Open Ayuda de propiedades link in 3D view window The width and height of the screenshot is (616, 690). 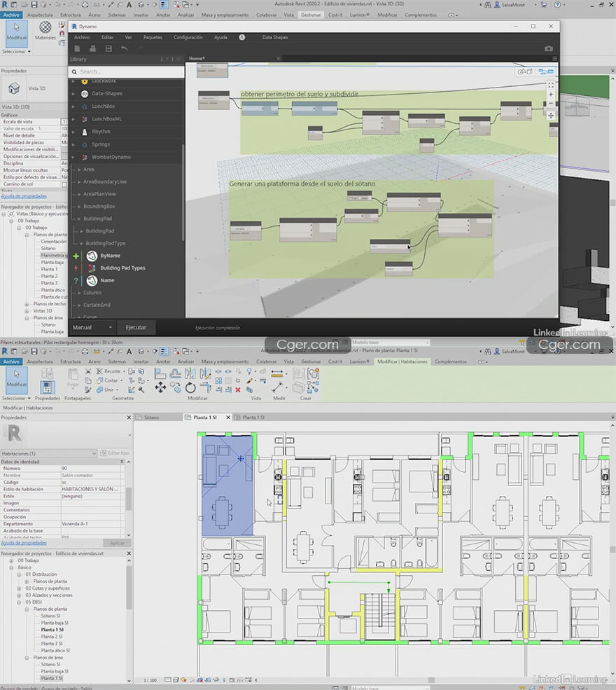pos(24,196)
